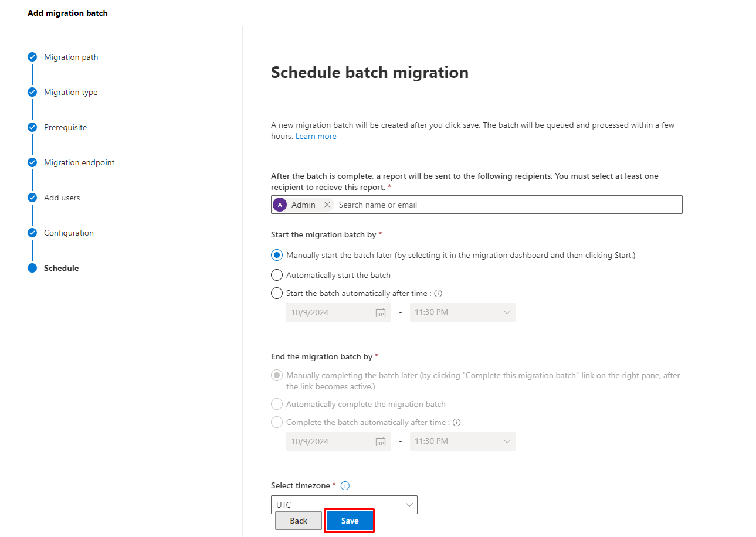Go to the Add users step
Image resolution: width=756 pixels, height=537 pixels.
point(62,198)
